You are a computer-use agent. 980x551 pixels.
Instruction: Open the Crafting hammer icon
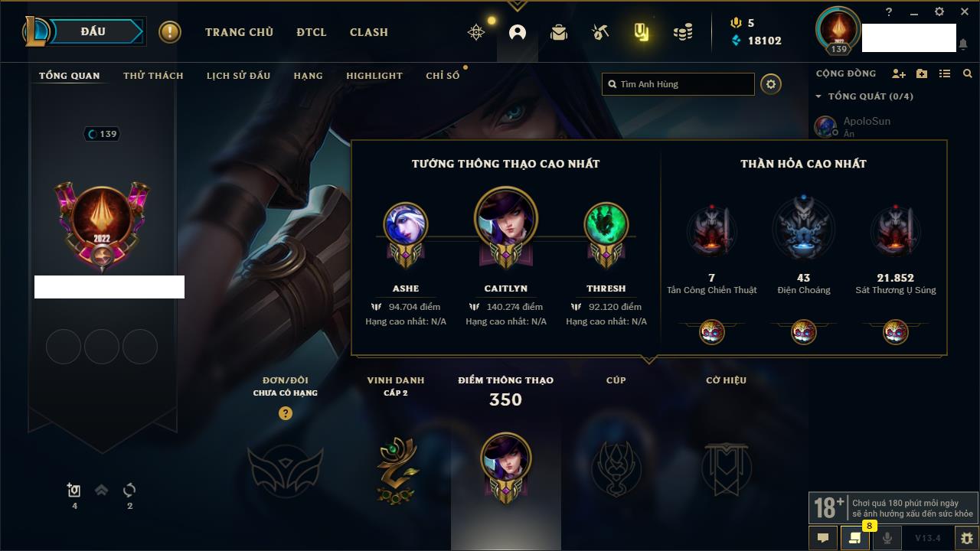point(599,32)
